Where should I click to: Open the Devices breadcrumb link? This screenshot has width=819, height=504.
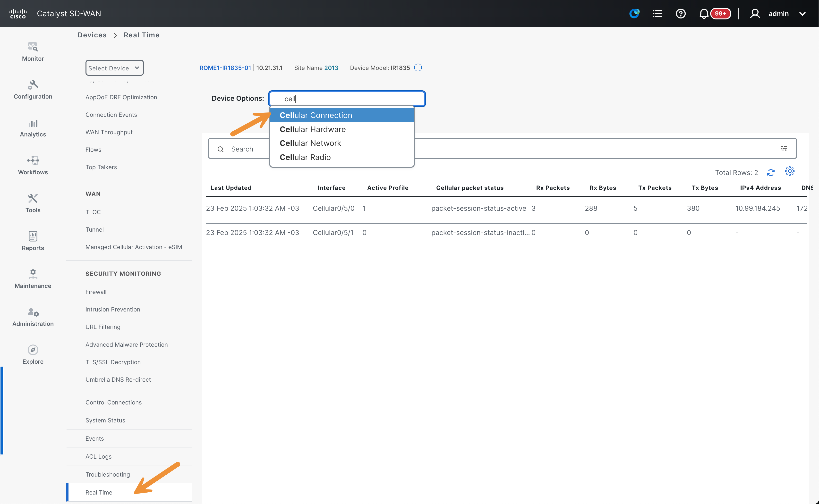coord(92,35)
